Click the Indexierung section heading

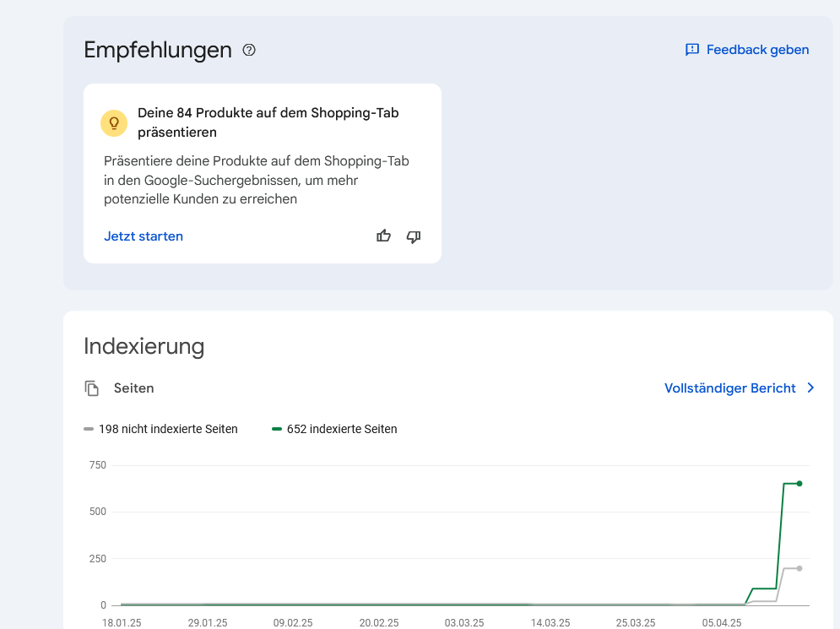pyautogui.click(x=144, y=346)
